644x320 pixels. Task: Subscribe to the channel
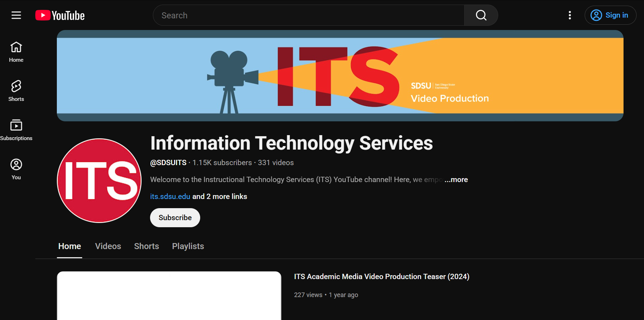(175, 218)
